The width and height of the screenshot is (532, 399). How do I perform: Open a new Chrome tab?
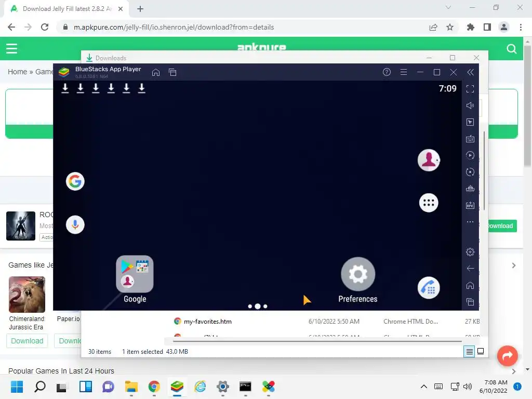tap(140, 9)
